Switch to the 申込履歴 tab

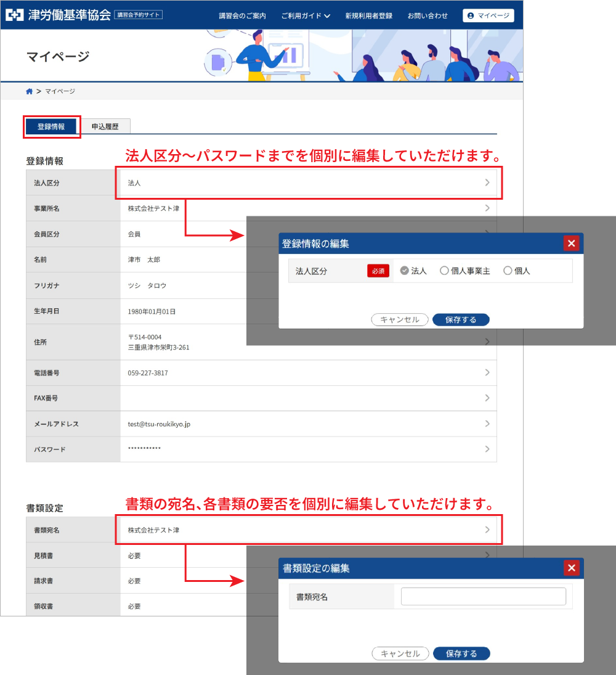click(105, 126)
